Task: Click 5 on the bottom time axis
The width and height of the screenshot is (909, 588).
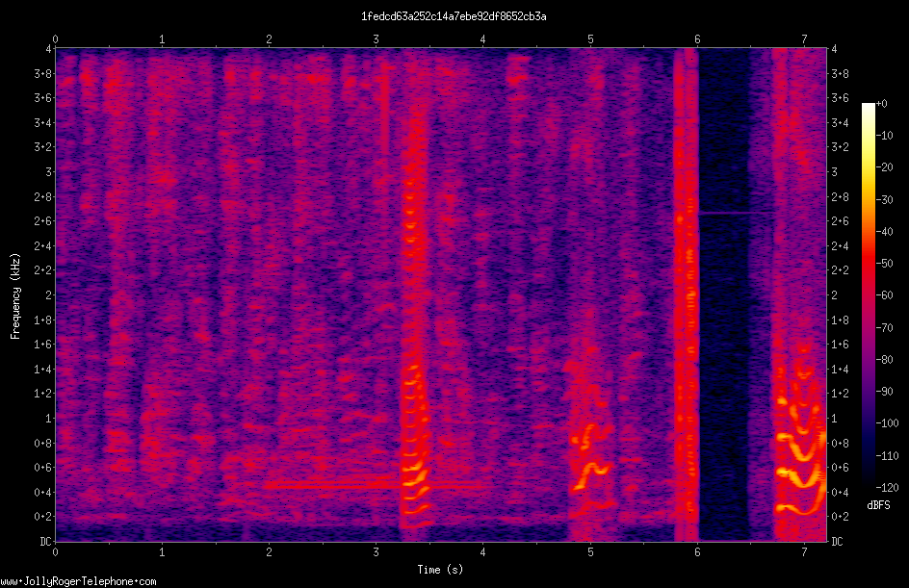Action: (x=590, y=552)
